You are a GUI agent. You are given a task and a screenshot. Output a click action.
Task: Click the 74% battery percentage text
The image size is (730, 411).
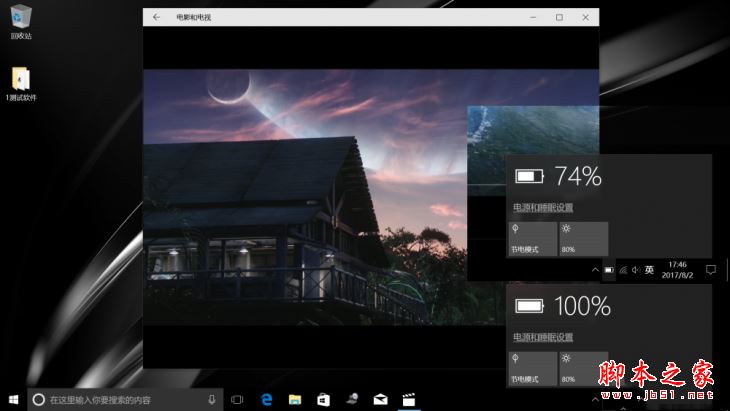578,176
